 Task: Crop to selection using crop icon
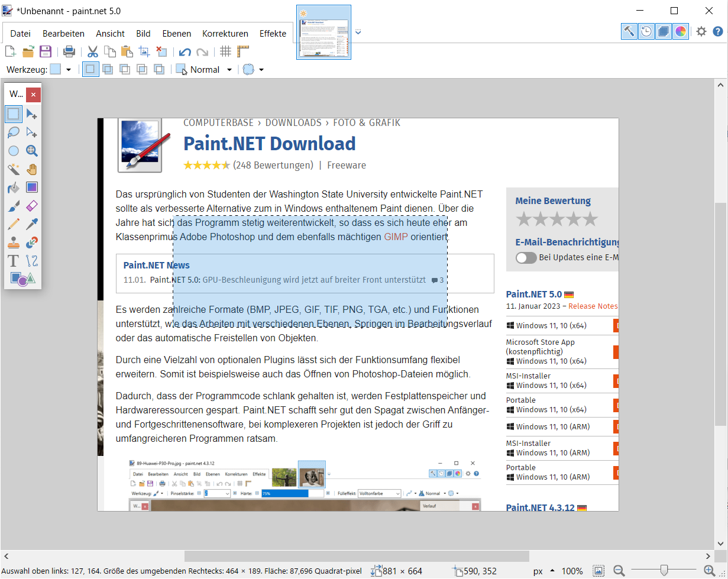click(144, 51)
